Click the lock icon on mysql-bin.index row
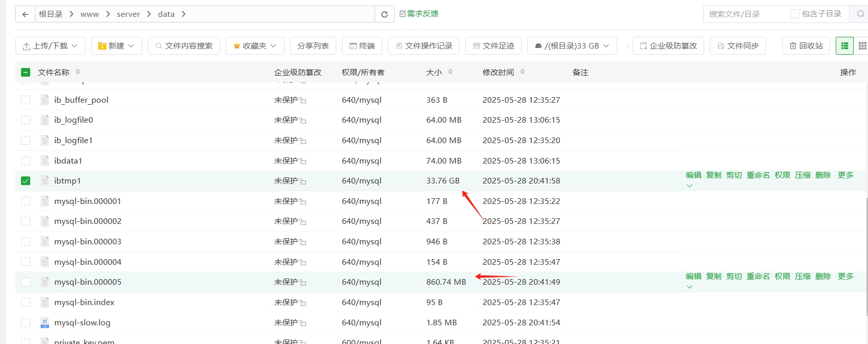This screenshot has width=868, height=344. coord(303,303)
